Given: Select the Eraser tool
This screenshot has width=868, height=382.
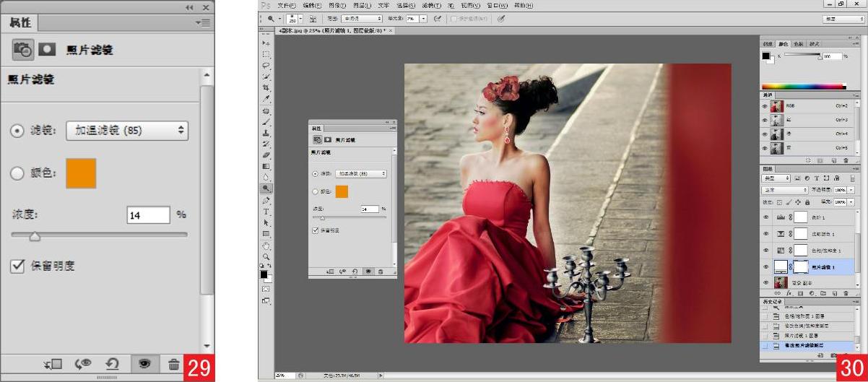Looking at the screenshot, I should [x=266, y=155].
